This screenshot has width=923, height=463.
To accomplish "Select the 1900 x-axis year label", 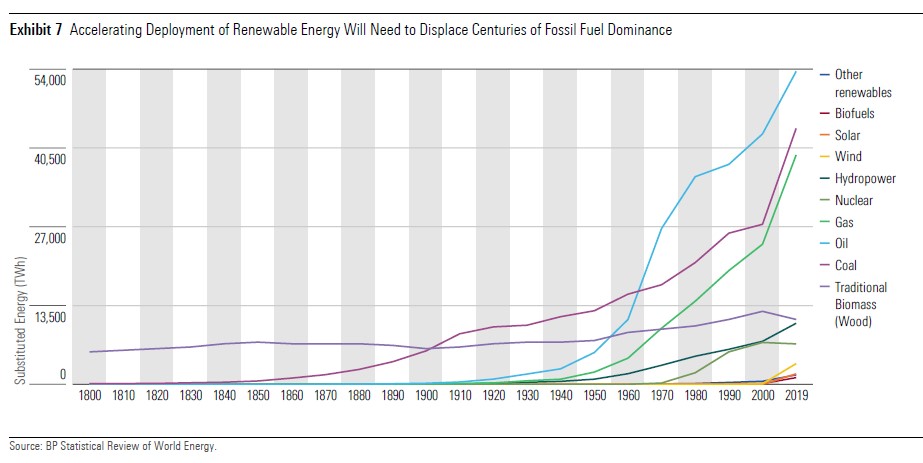I will pyautogui.click(x=425, y=396).
